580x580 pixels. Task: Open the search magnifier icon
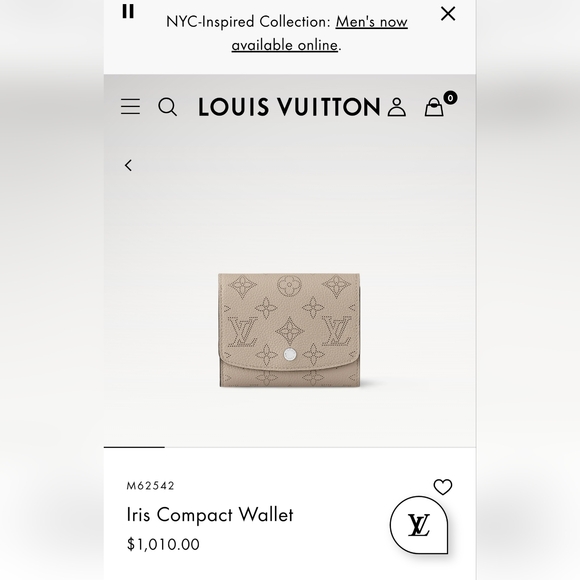click(167, 107)
